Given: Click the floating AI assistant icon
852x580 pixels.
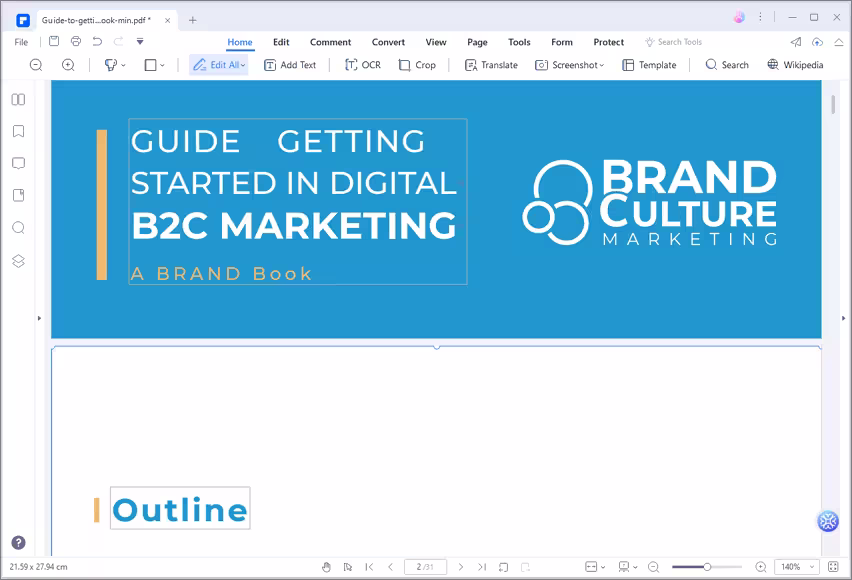Looking at the screenshot, I should [828, 521].
